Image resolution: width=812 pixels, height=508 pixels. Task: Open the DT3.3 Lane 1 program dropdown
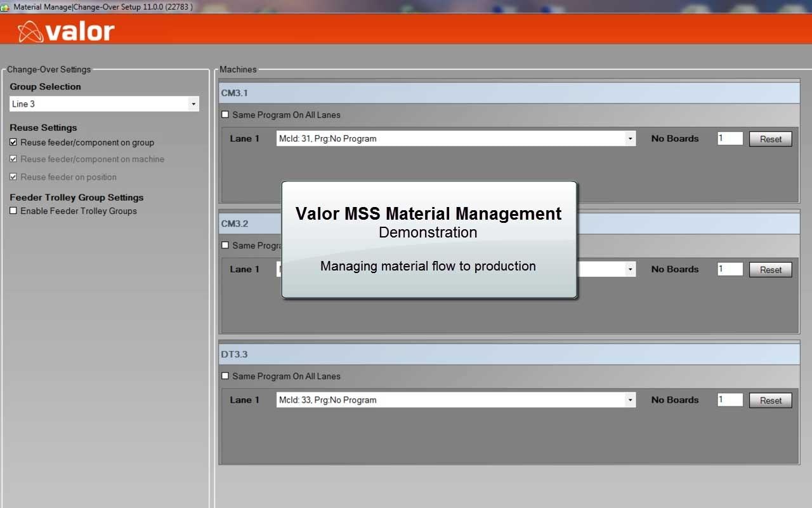click(455, 400)
